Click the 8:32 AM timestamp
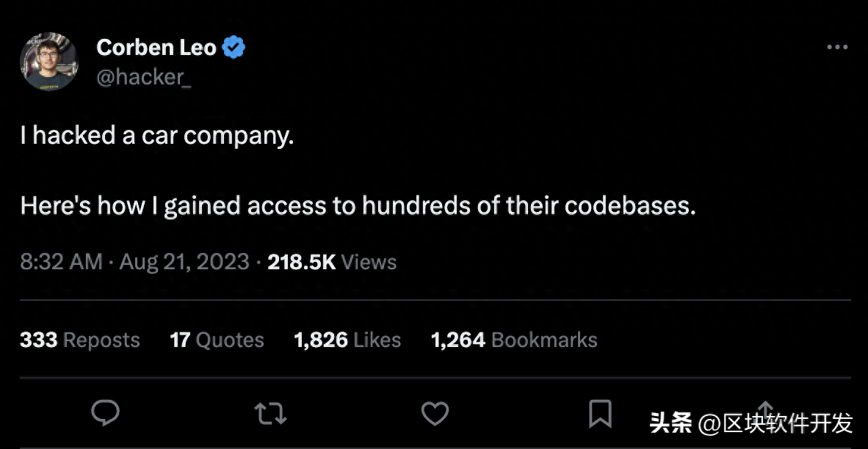 coord(61,263)
